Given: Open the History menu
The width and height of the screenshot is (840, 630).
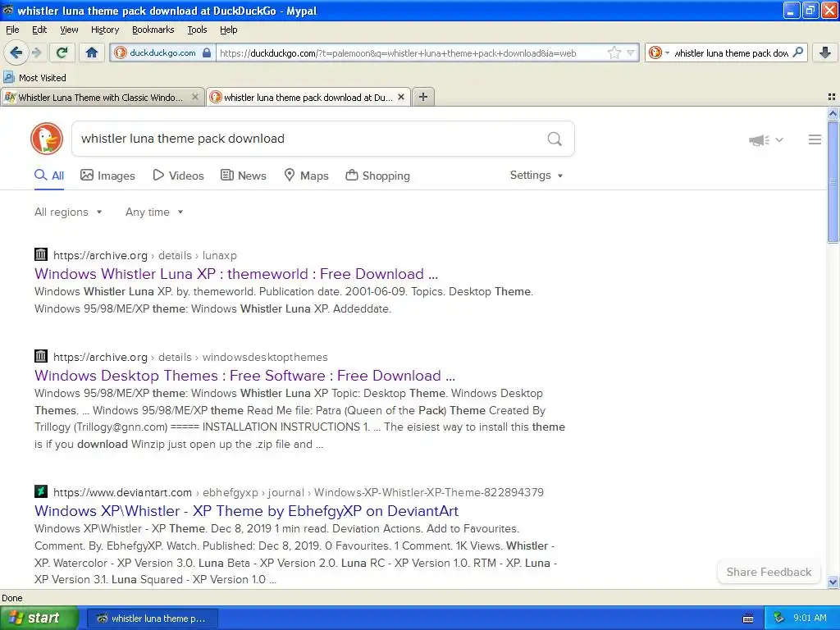Looking at the screenshot, I should click(x=104, y=30).
